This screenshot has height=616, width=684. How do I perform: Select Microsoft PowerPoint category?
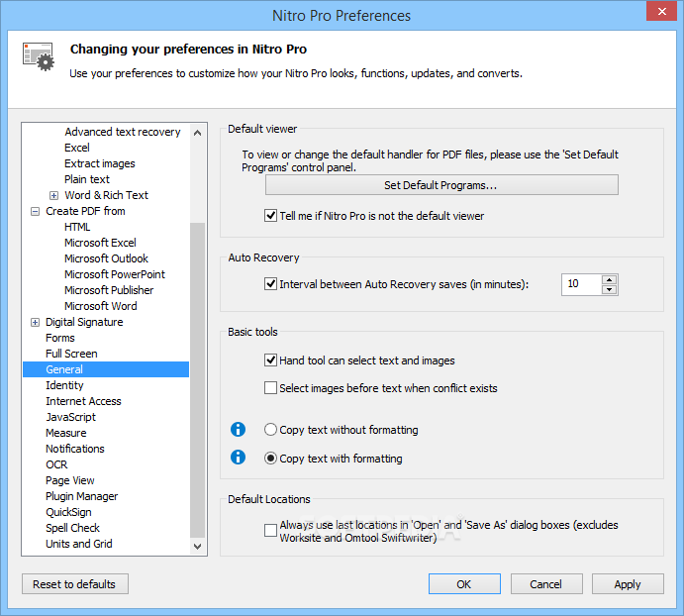(x=114, y=274)
